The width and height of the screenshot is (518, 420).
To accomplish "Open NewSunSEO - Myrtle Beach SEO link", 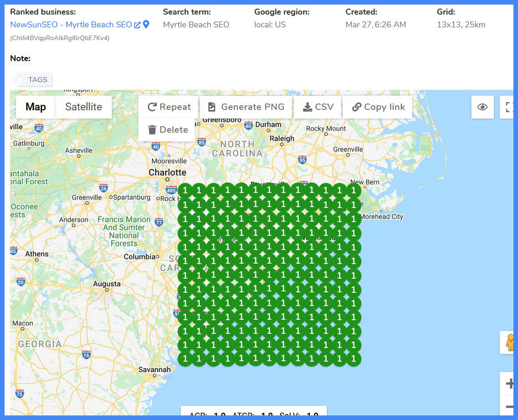I will tap(71, 25).
